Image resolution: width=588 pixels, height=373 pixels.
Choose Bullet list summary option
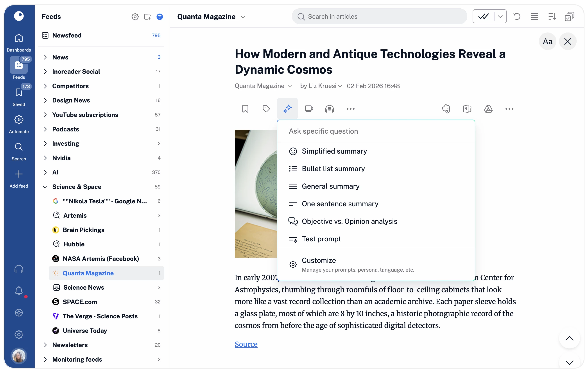click(x=333, y=169)
